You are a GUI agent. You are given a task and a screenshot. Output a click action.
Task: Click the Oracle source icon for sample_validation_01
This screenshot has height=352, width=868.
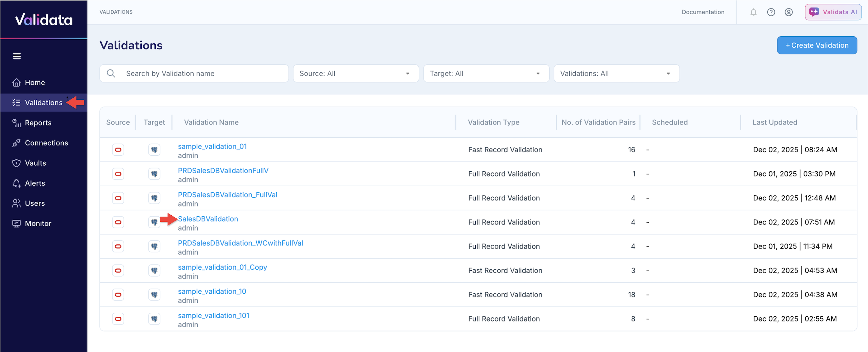[x=118, y=150]
